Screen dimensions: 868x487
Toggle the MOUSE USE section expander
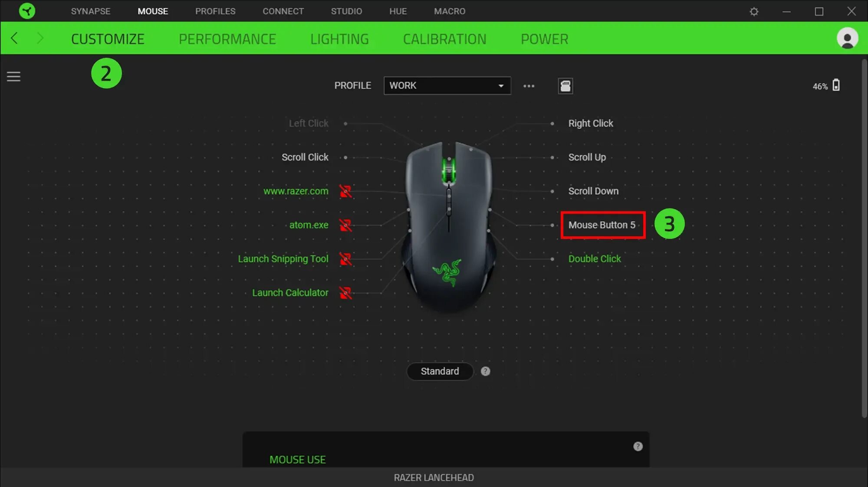click(x=297, y=459)
